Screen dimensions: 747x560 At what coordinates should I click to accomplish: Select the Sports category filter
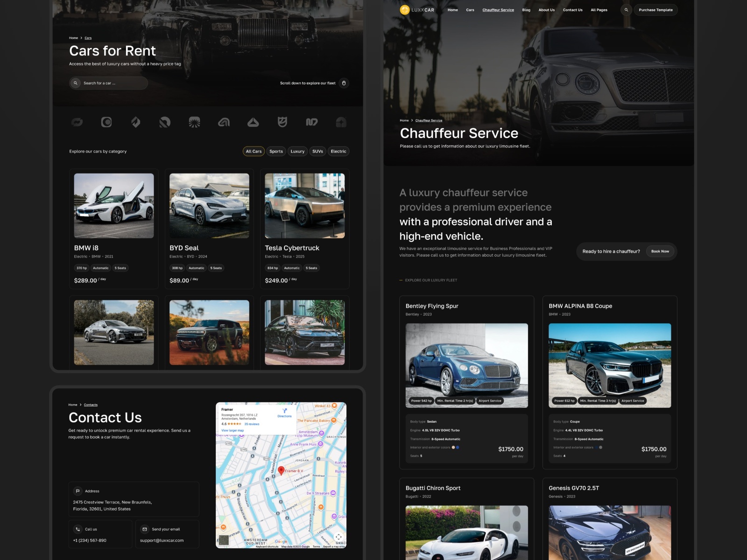pos(276,151)
